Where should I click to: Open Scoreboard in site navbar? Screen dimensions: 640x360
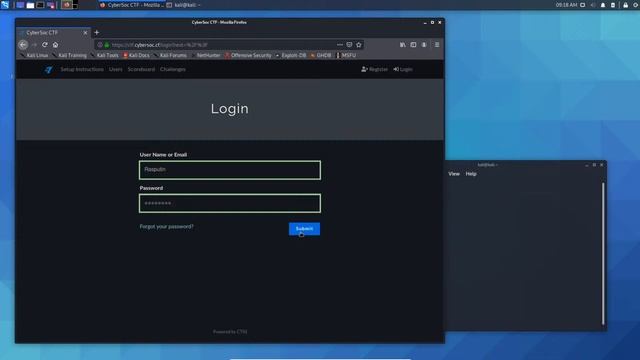141,69
